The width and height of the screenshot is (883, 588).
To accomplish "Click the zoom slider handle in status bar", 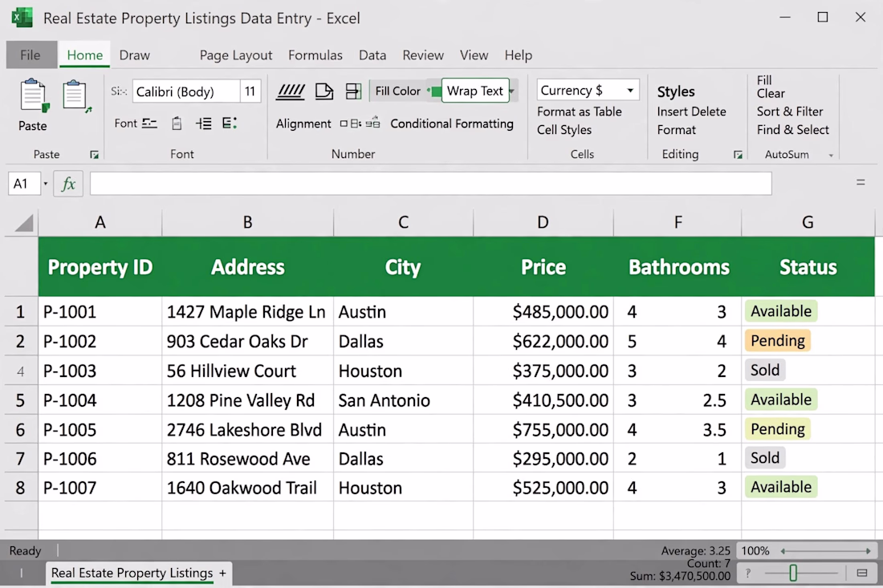I will tap(793, 574).
